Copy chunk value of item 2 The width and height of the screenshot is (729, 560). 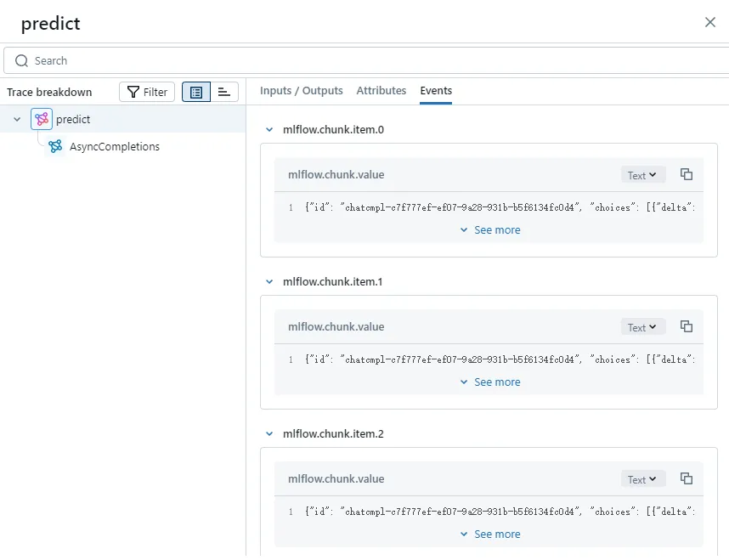pyautogui.click(x=687, y=478)
